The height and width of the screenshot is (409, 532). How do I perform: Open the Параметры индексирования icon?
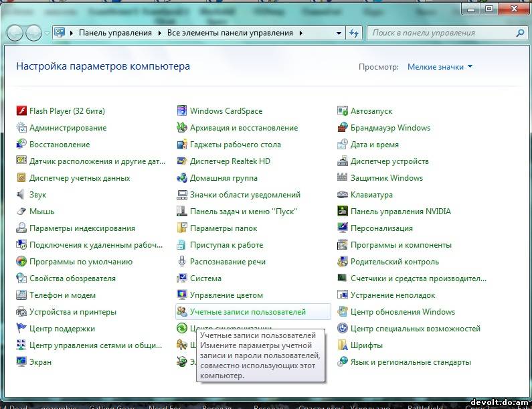pyautogui.click(x=21, y=228)
